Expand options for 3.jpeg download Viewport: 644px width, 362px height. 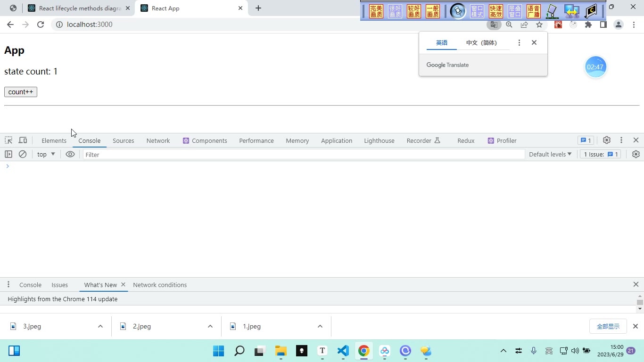(x=100, y=326)
